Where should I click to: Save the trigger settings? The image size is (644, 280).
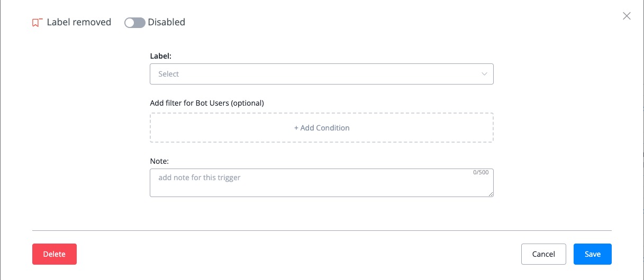593,254
